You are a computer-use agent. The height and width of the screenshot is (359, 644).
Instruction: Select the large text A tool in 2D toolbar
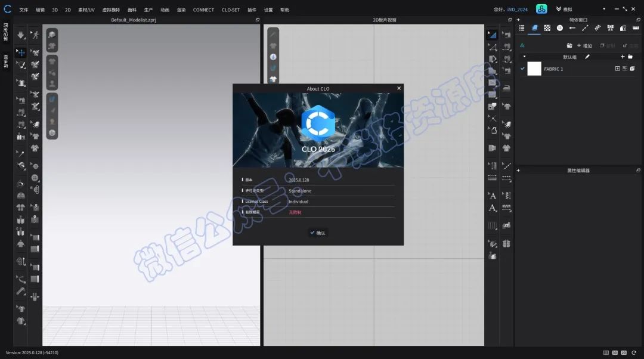point(493,208)
